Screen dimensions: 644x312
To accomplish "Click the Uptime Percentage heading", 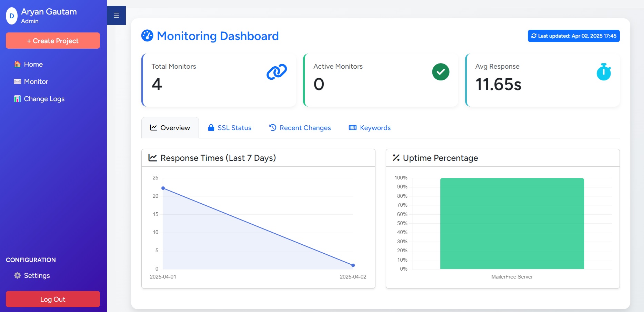I will pyautogui.click(x=440, y=158).
